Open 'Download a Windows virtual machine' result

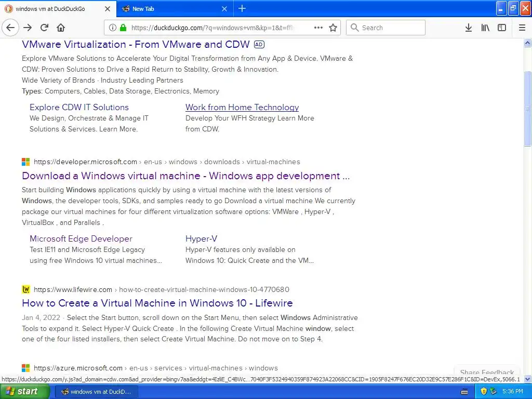tap(185, 176)
